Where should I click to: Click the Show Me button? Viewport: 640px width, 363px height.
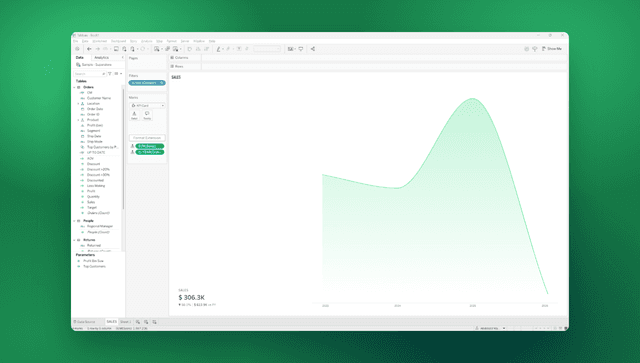552,49
